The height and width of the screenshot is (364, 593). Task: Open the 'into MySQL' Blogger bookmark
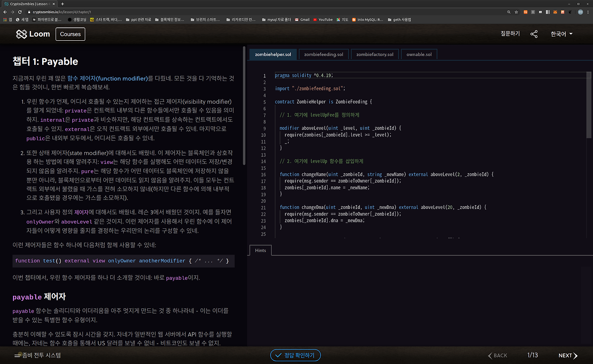point(368,20)
